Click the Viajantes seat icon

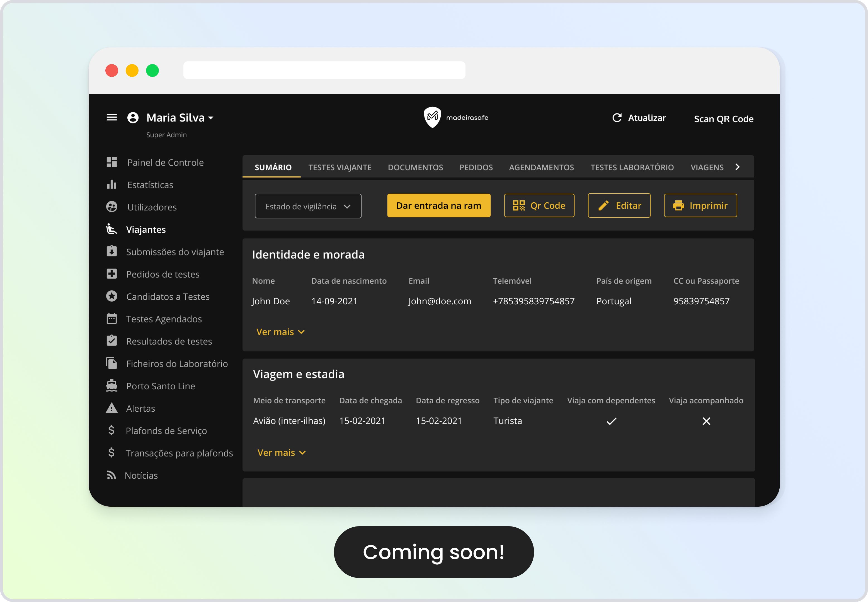112,229
